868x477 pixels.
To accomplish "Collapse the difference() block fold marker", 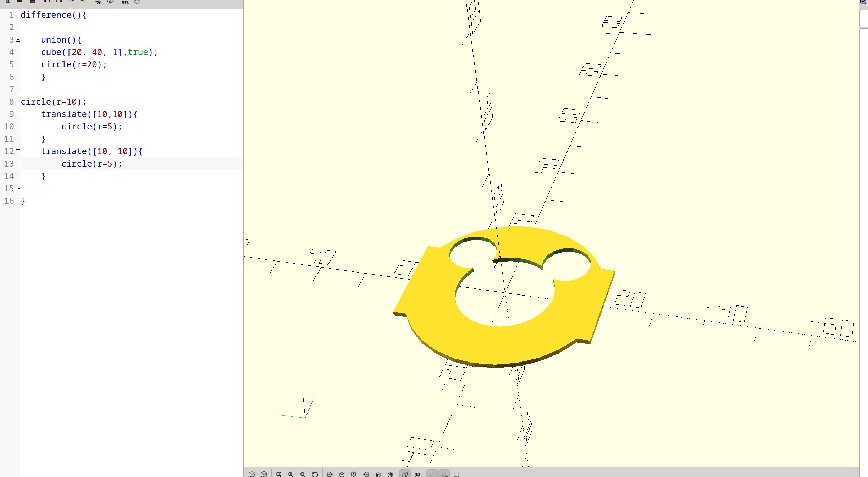I will tap(18, 15).
